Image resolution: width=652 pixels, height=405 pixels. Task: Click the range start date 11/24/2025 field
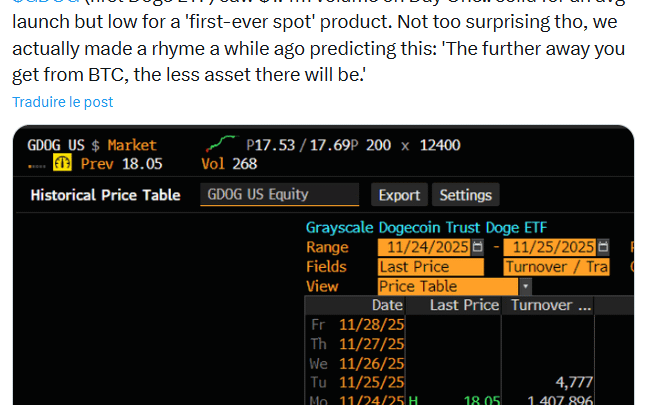(424, 247)
